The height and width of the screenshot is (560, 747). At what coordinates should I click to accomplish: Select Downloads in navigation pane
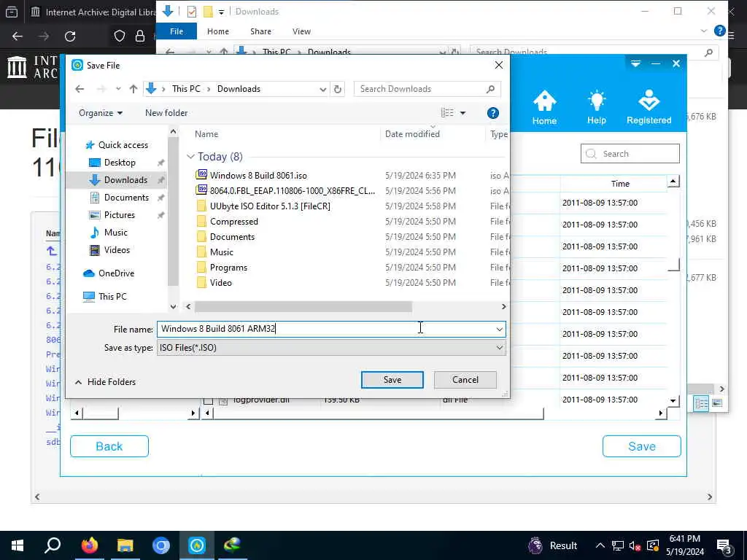(125, 179)
